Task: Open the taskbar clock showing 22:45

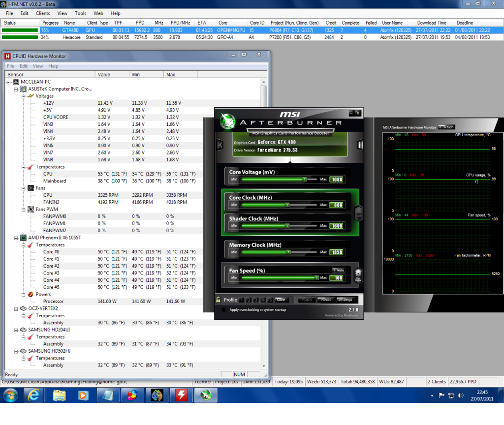Action: (482, 395)
